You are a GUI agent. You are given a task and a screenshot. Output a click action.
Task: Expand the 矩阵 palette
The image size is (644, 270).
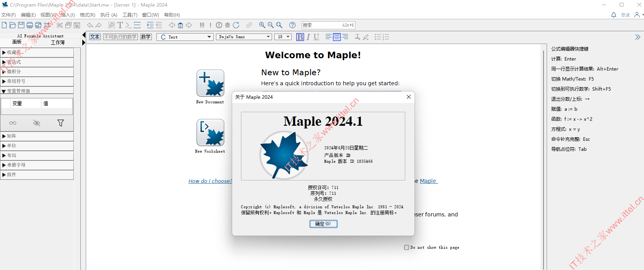point(37,136)
